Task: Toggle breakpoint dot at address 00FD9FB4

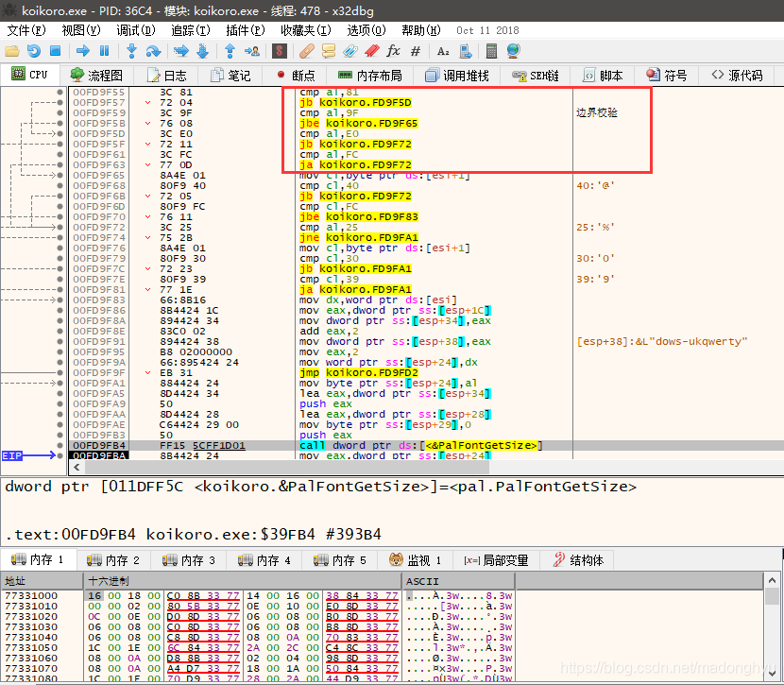Action: click(60, 446)
